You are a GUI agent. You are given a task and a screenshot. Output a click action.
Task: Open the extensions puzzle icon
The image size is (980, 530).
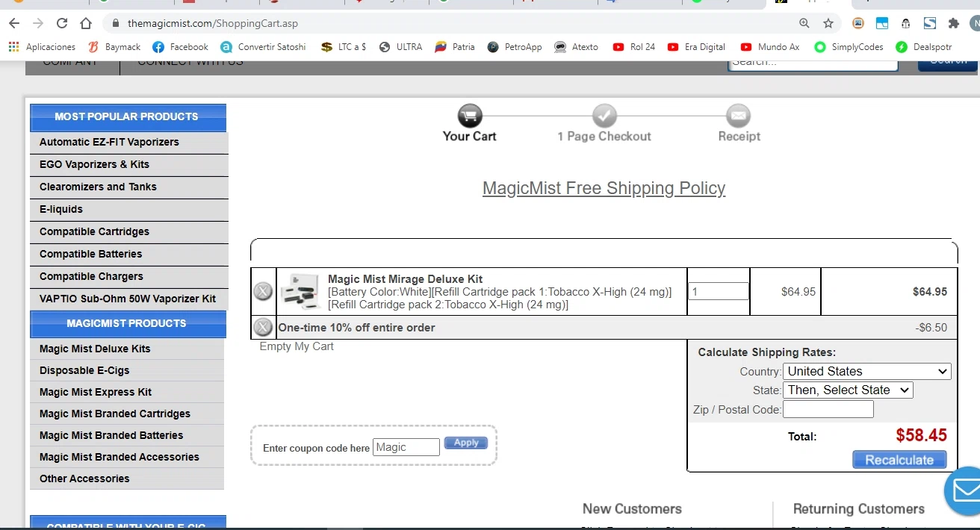click(x=953, y=23)
